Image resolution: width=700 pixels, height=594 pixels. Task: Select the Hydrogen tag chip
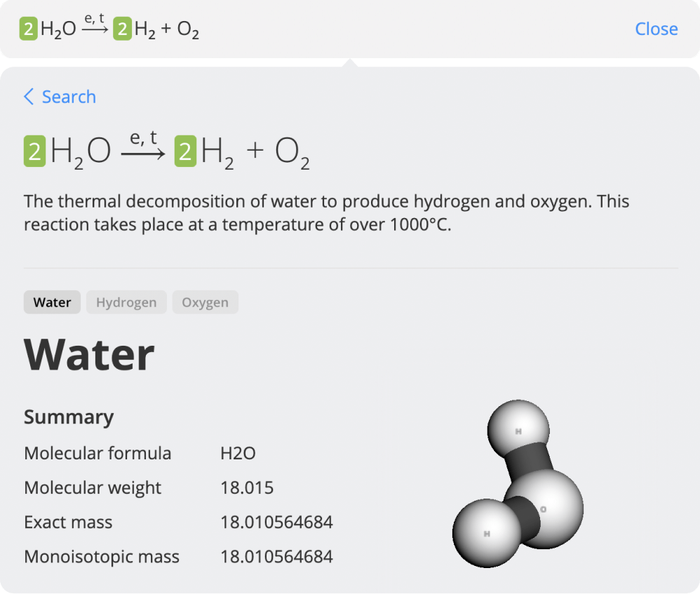(x=126, y=302)
